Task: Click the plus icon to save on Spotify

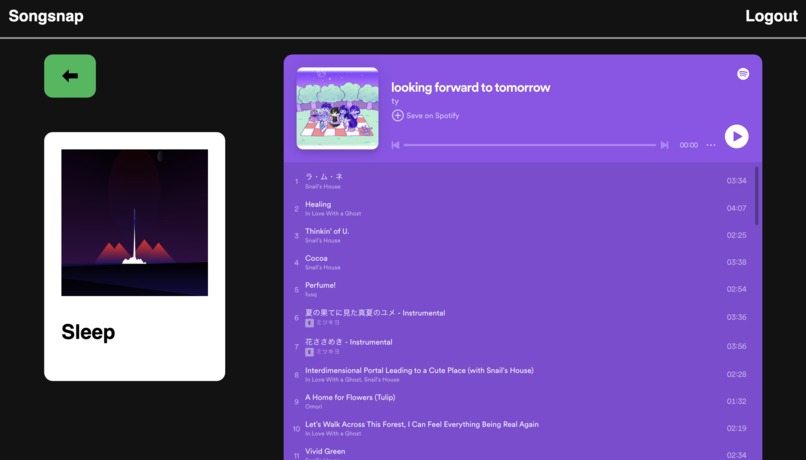Action: click(x=398, y=116)
